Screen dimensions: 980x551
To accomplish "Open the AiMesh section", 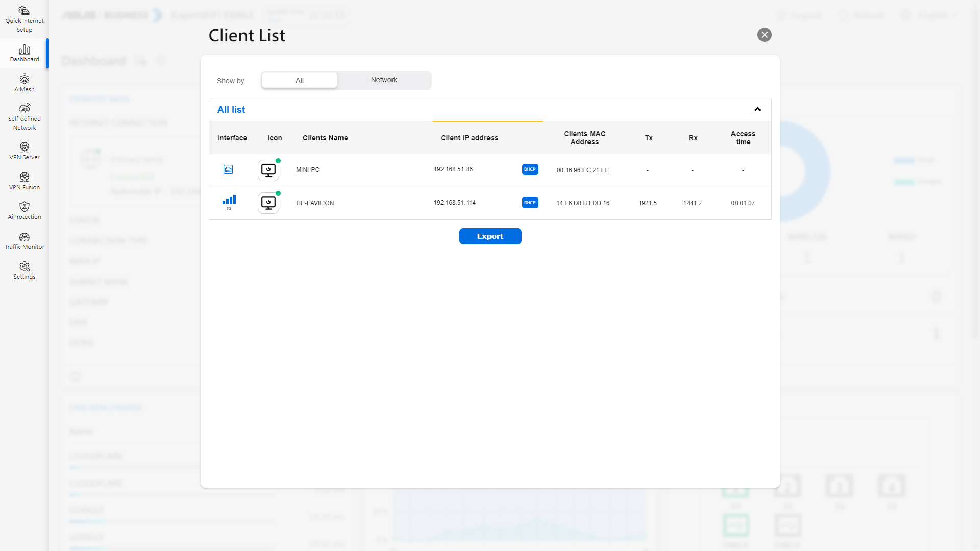I will pos(24,83).
